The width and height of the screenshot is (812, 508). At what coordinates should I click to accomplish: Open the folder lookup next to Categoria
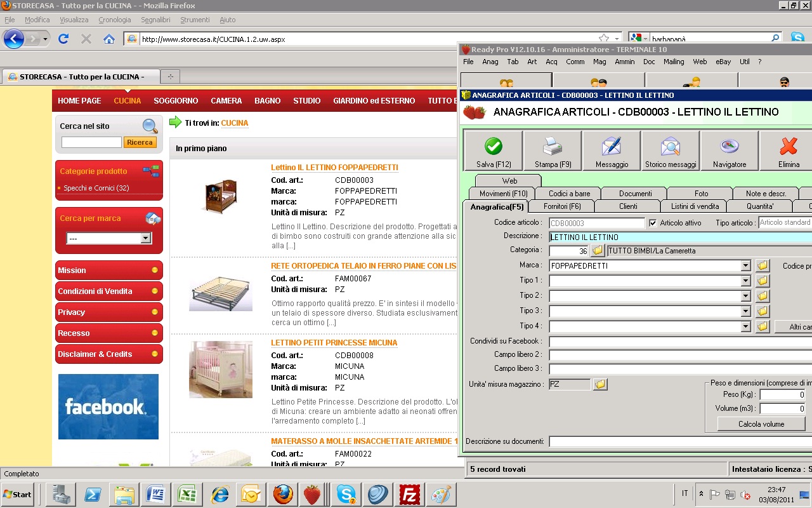coord(597,251)
